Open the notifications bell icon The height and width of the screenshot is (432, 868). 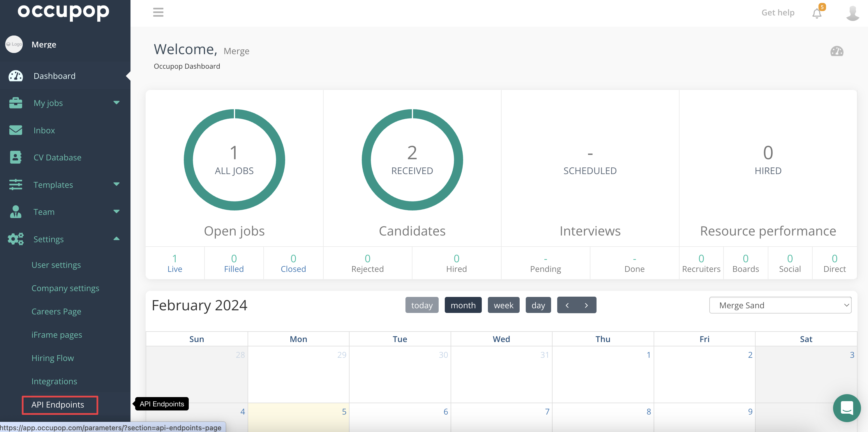tap(816, 13)
